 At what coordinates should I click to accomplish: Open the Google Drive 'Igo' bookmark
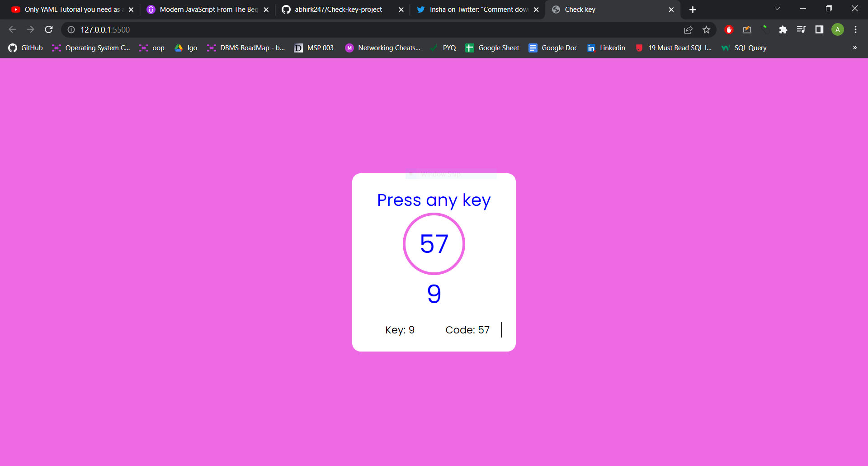[x=185, y=48]
